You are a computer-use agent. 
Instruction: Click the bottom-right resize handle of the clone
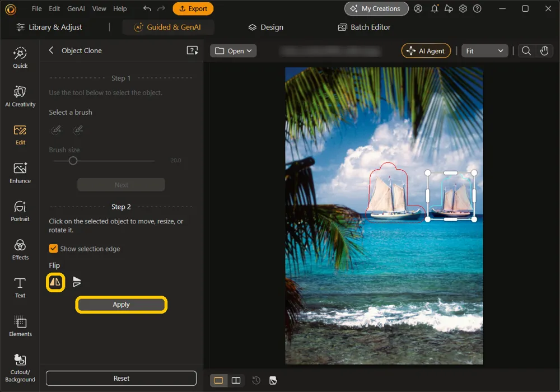coord(474,219)
